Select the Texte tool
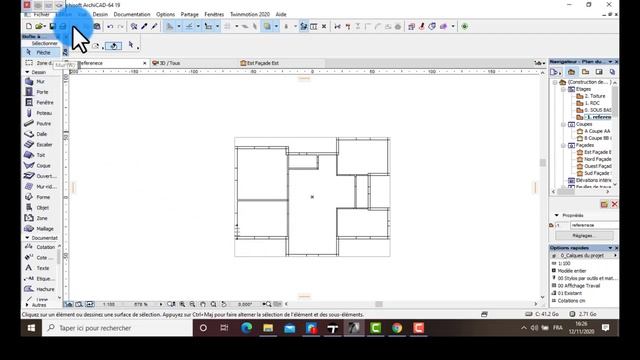Screen dimensions: 640x360 pyautogui.click(x=40, y=268)
